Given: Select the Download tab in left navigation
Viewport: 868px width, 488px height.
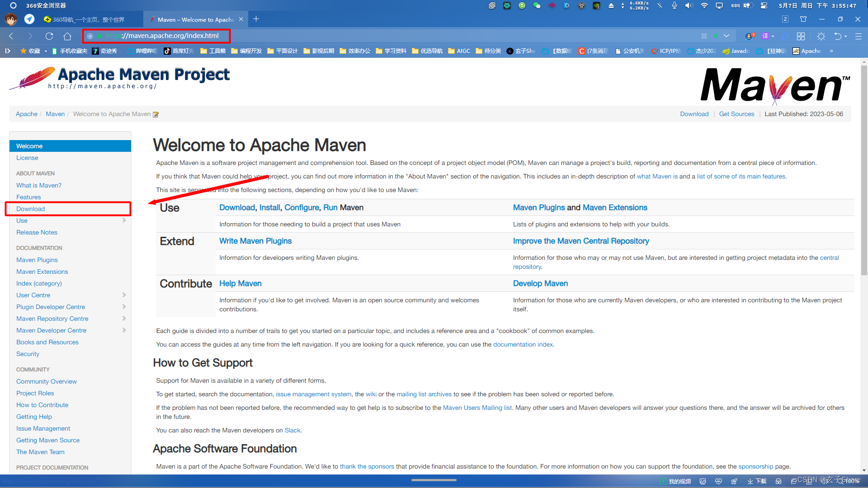Looking at the screenshot, I should click(30, 209).
